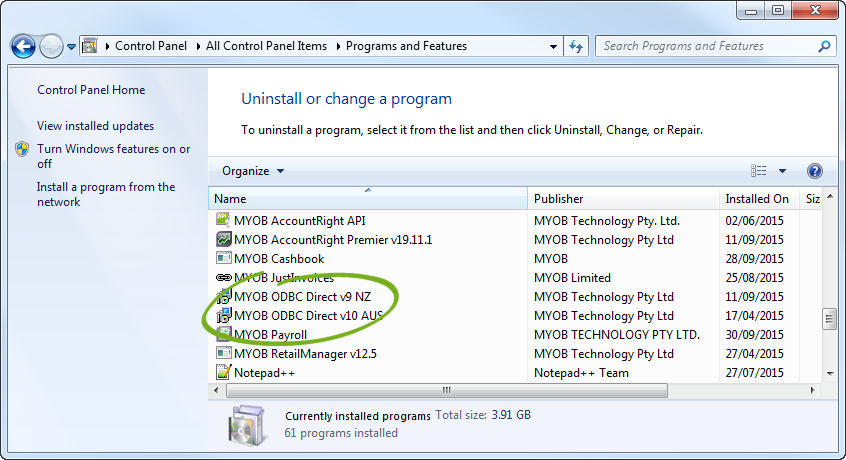
Task: Open the Organize menu
Action: tap(253, 171)
